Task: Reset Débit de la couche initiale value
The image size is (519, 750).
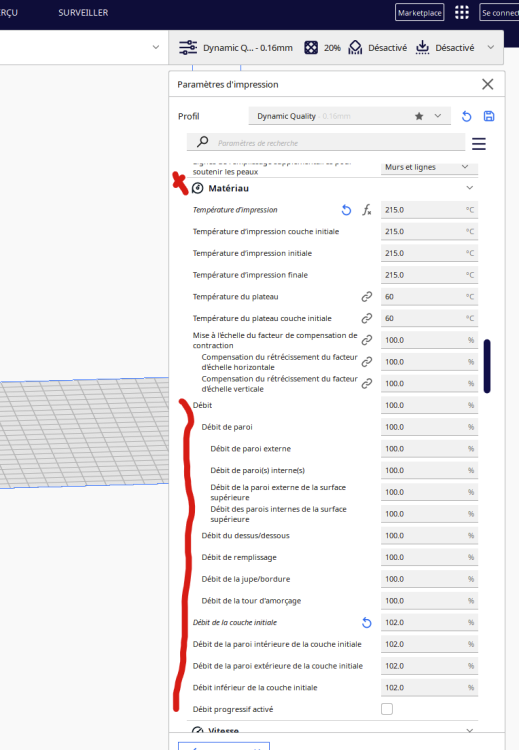Action: point(367,622)
